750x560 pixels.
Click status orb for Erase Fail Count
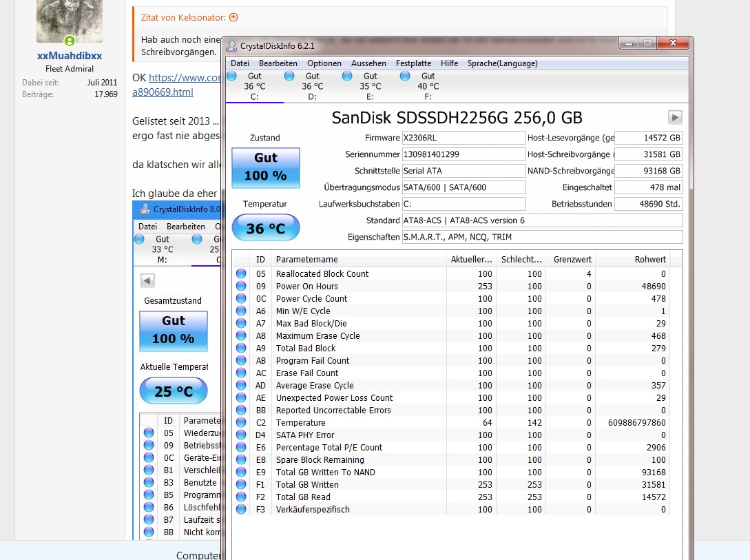pos(241,373)
